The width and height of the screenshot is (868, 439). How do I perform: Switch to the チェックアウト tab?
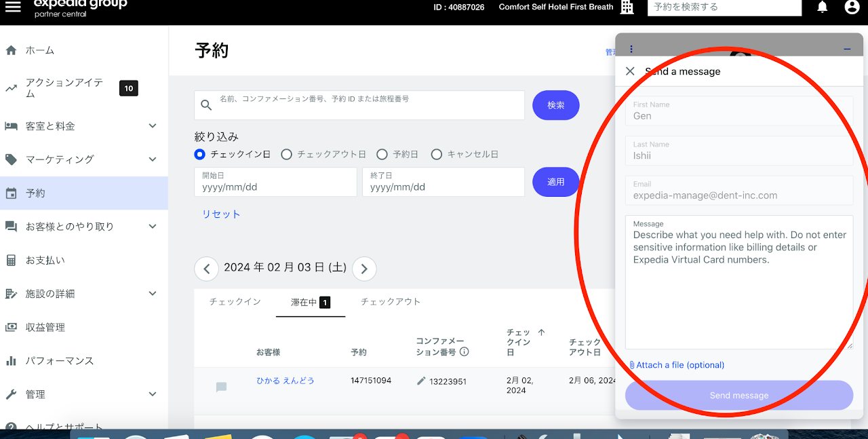pyautogui.click(x=390, y=302)
